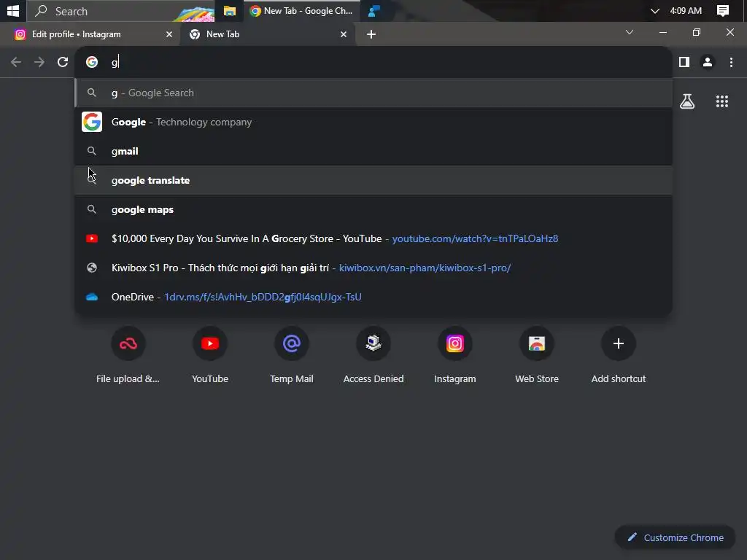Open the Instagram shortcut tile
Image resolution: width=747 pixels, height=560 pixels.
(455, 356)
